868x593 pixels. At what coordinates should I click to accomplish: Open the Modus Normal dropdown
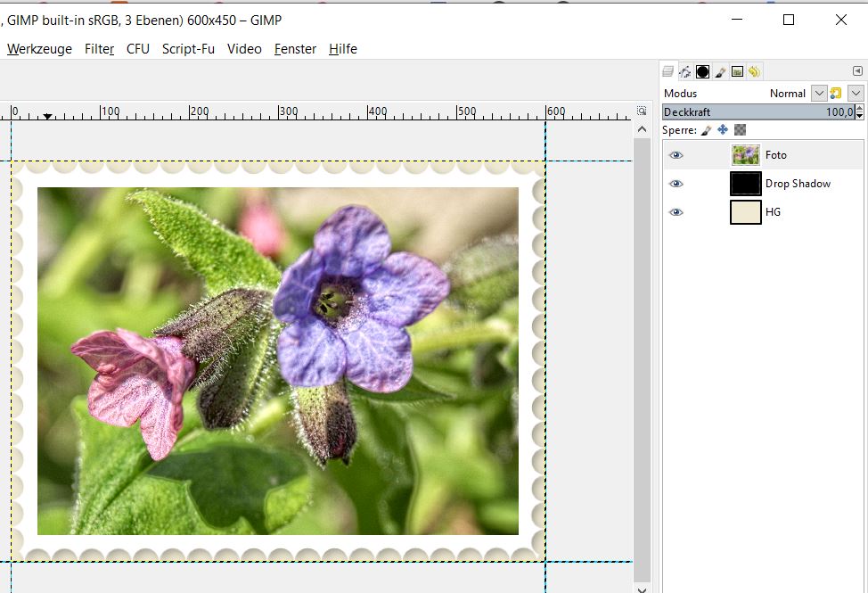coord(819,94)
